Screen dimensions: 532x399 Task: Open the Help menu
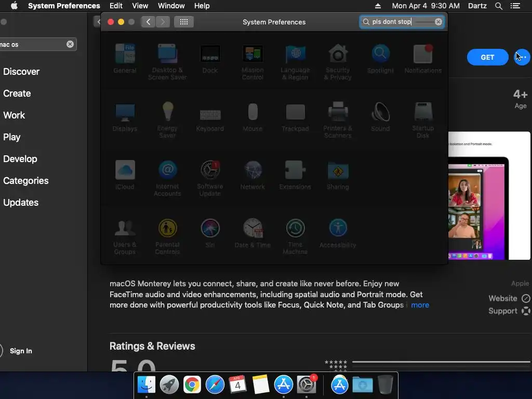pyautogui.click(x=202, y=6)
